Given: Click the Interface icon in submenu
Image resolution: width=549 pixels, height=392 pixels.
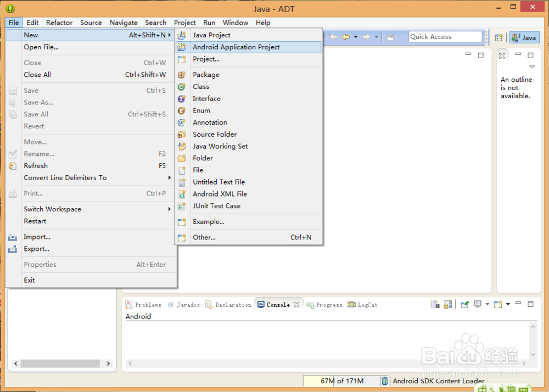Looking at the screenshot, I should point(182,98).
